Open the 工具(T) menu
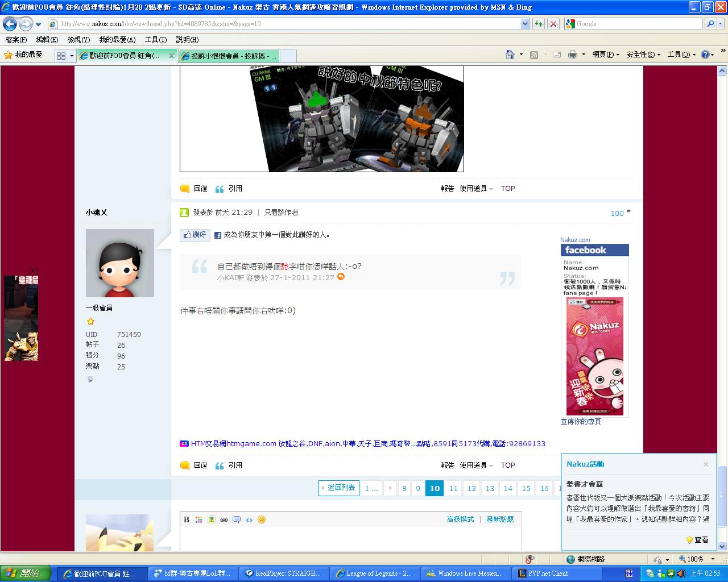 (156, 40)
